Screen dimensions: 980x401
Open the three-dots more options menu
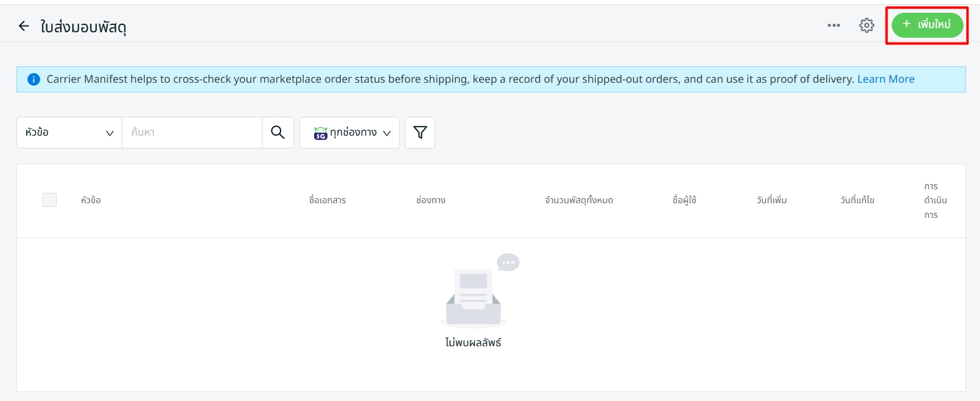click(833, 26)
